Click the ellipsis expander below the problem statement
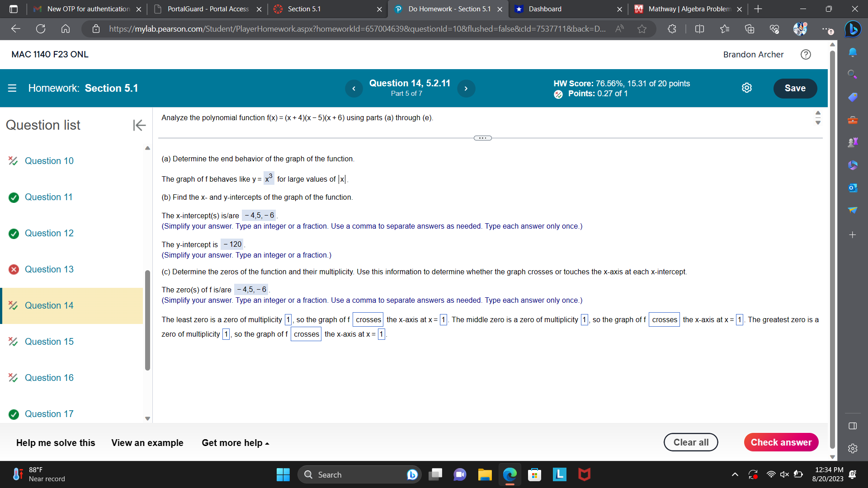 pyautogui.click(x=482, y=138)
